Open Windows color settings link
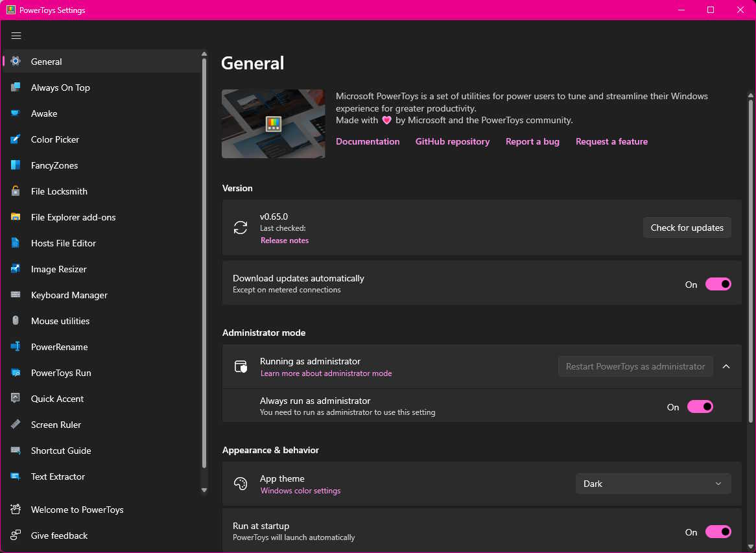 [x=300, y=491]
